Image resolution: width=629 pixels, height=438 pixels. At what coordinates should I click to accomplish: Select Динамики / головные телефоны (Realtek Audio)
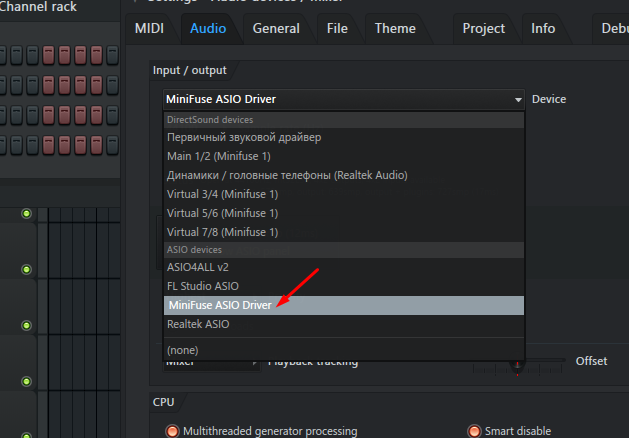[343, 175]
